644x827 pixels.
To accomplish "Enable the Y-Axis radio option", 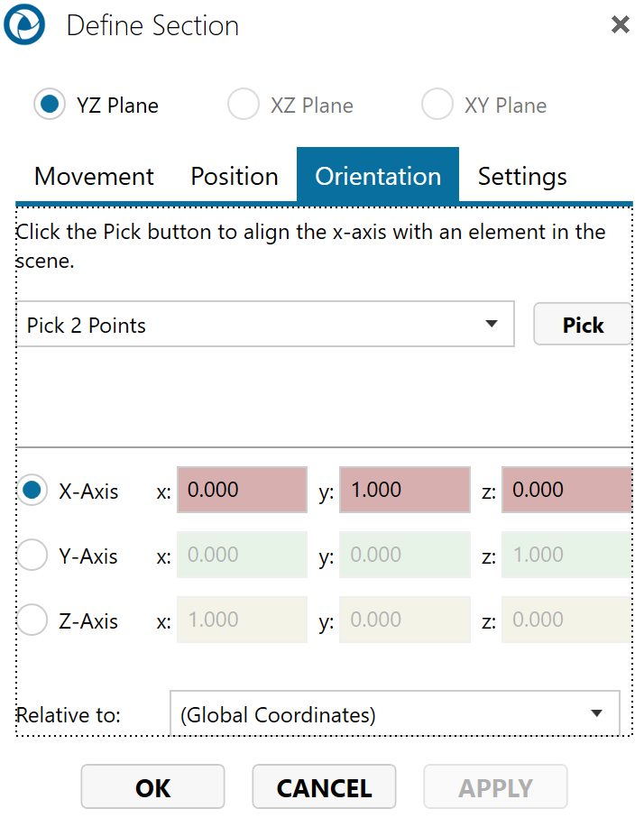I will pos(33,556).
